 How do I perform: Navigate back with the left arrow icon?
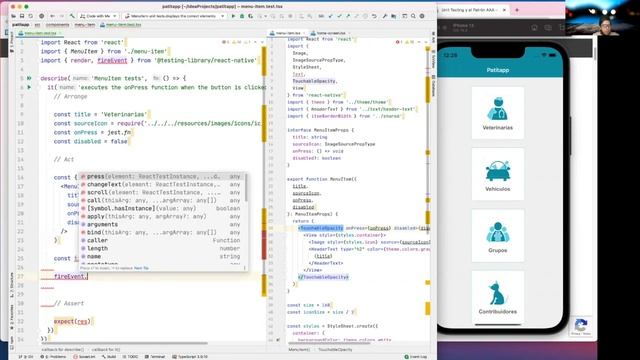coord(52,16)
